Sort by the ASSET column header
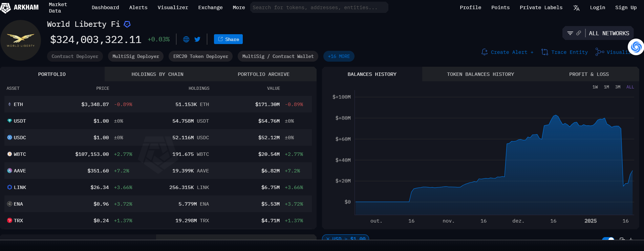This screenshot has width=644, height=251. (13, 88)
